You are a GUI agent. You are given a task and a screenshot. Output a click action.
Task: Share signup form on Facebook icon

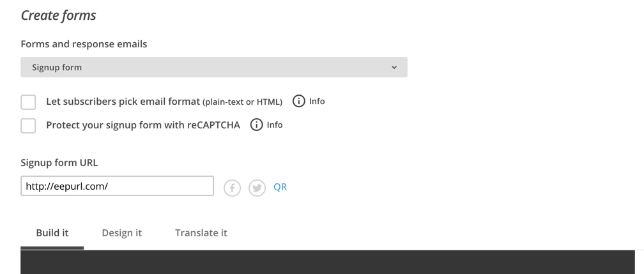click(232, 188)
